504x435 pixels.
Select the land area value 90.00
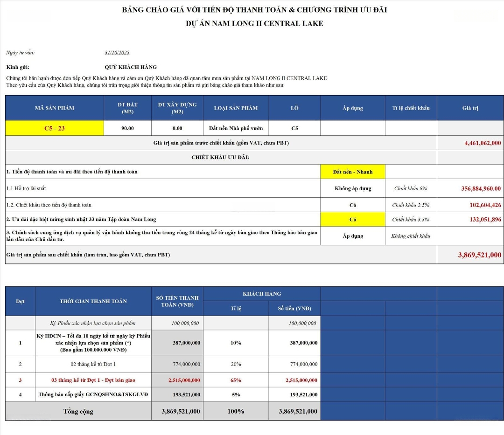pos(127,128)
